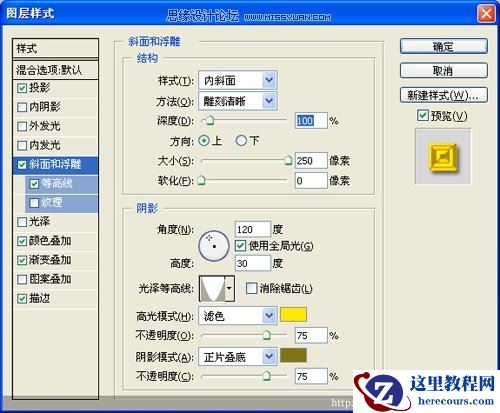Toggle the 渐变叠加 gradient overlay checkbox
The height and width of the screenshot is (413, 500).
pyautogui.click(x=22, y=260)
